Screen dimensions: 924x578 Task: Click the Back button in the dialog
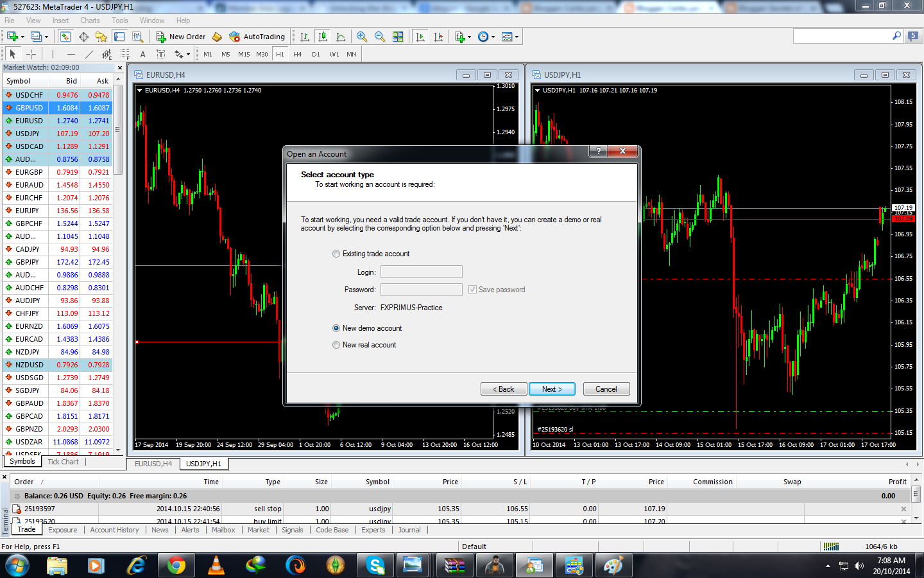pyautogui.click(x=504, y=389)
